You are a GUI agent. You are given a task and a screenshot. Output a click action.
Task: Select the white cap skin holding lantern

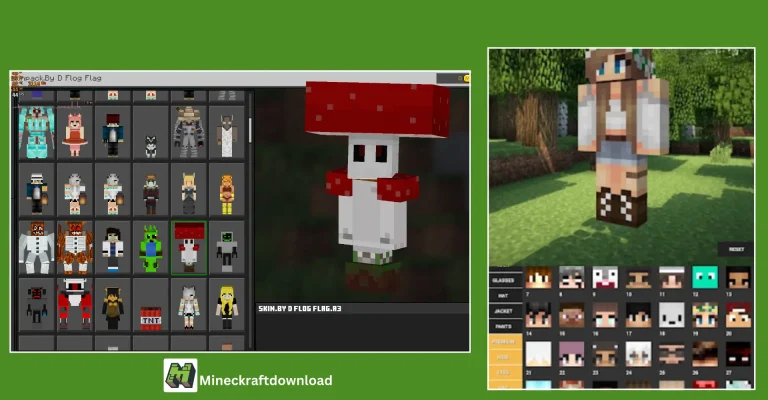pyautogui.click(x=36, y=190)
